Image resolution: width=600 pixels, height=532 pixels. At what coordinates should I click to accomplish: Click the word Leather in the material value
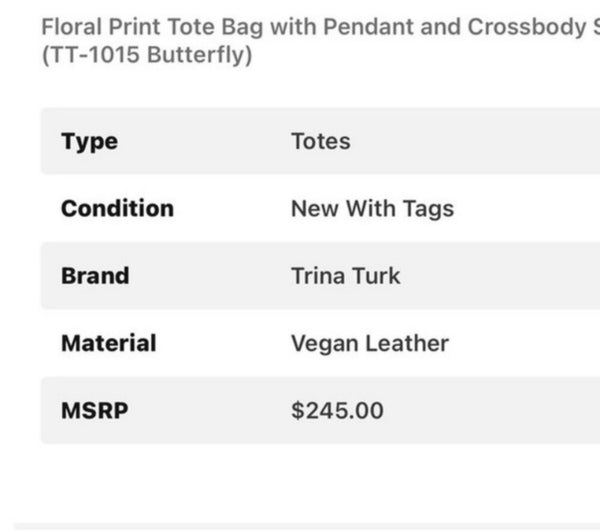pos(407,343)
